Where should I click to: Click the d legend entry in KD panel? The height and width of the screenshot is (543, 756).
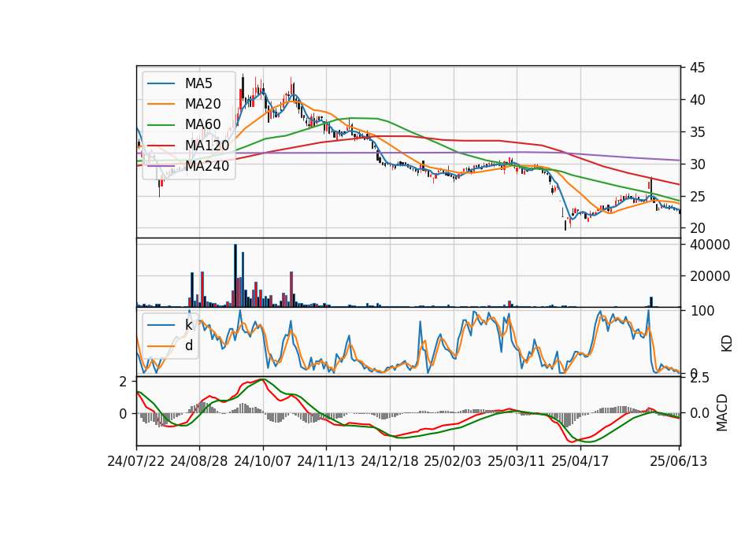pyautogui.click(x=189, y=345)
